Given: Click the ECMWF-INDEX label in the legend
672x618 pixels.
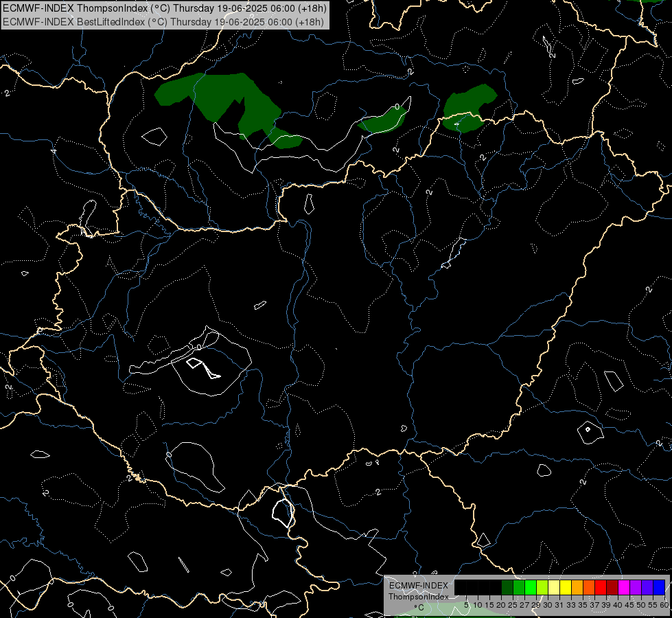Looking at the screenshot, I should coord(419,586).
